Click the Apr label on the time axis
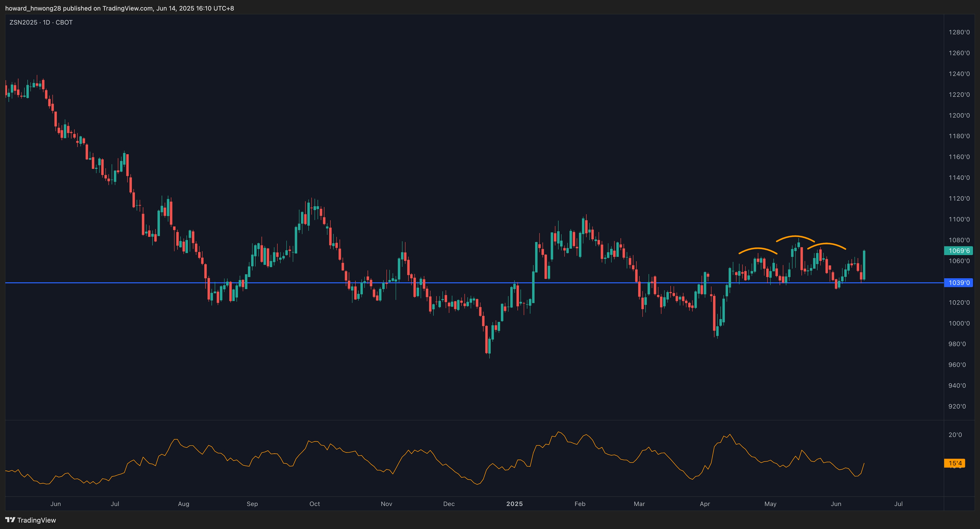The image size is (980, 529). coord(705,504)
